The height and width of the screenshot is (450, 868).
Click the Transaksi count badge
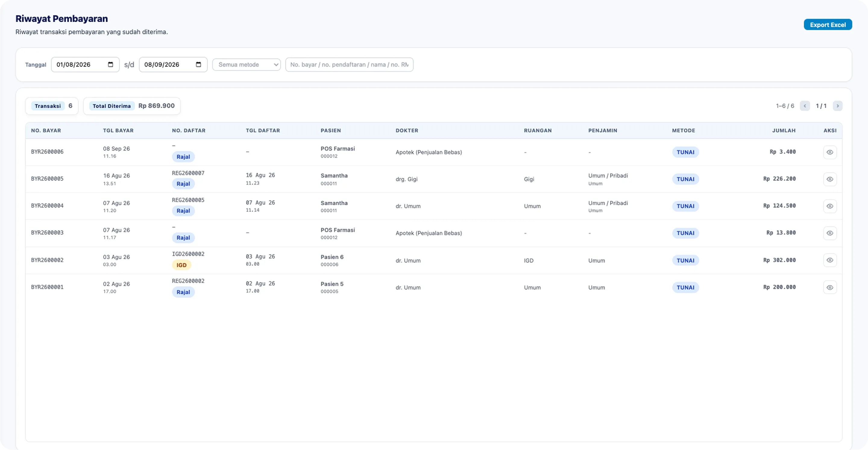[x=52, y=106]
